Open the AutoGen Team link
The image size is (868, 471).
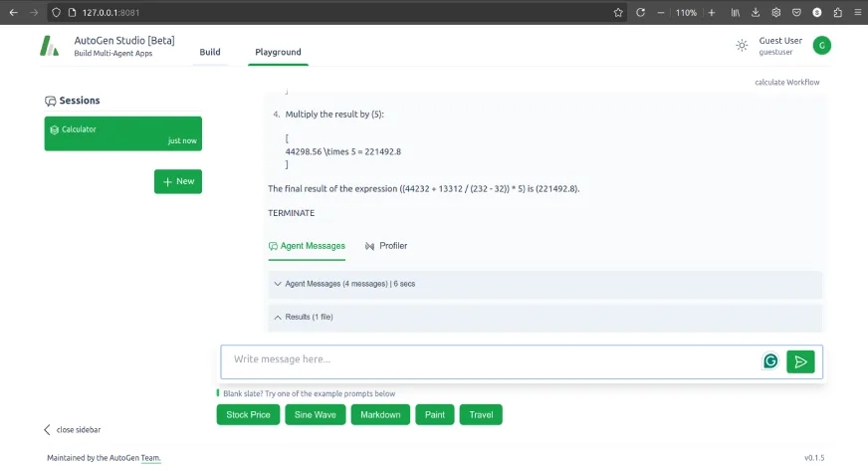(150, 458)
